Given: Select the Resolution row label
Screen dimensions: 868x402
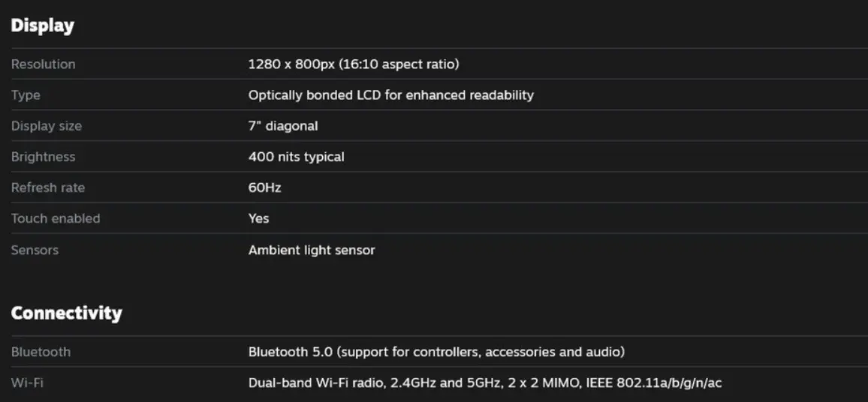Looking at the screenshot, I should pos(44,64).
